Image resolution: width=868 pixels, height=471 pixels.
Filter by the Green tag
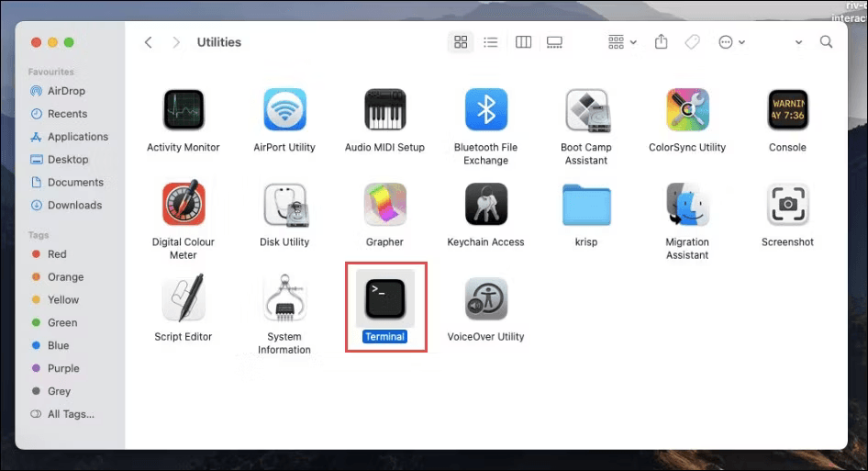click(x=54, y=322)
